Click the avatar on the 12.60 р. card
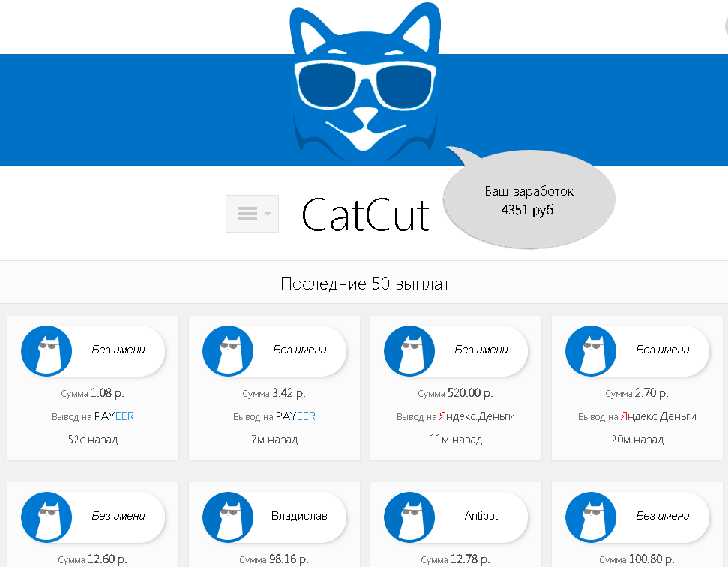 point(46,517)
